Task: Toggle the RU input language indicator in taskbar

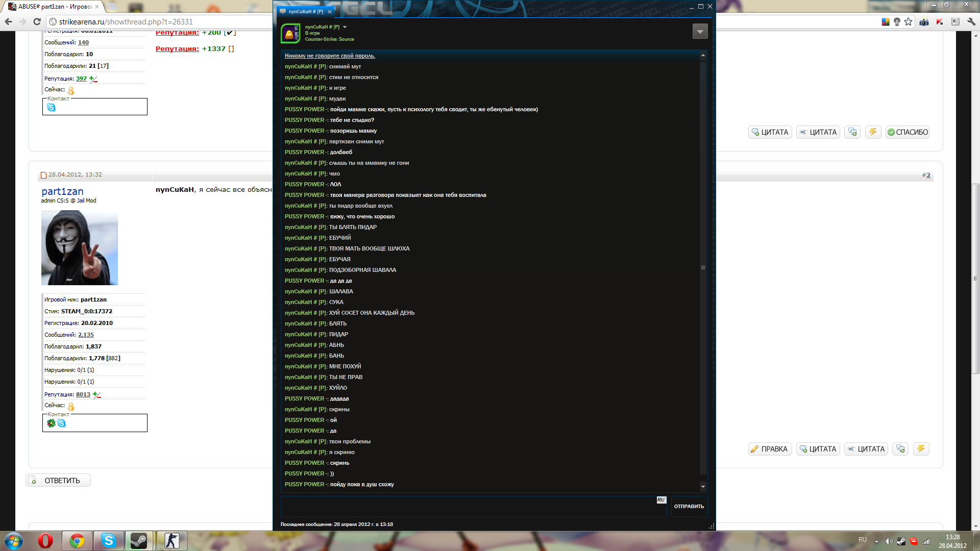Action: (863, 540)
